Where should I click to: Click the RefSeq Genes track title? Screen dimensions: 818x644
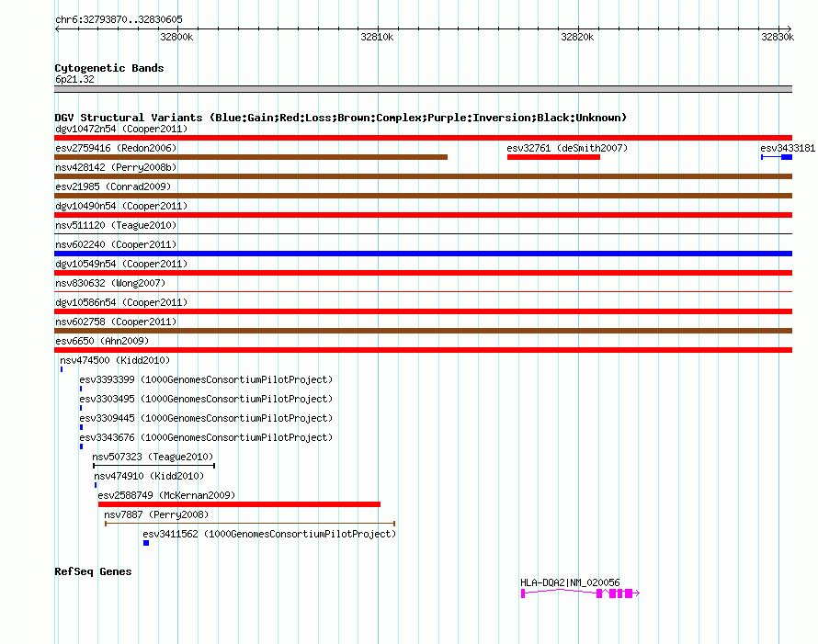click(93, 571)
